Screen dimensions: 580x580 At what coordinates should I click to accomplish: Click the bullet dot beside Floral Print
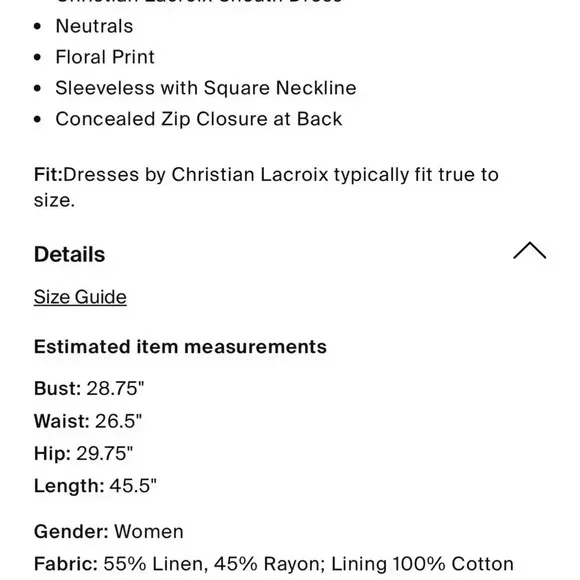[x=37, y=58]
